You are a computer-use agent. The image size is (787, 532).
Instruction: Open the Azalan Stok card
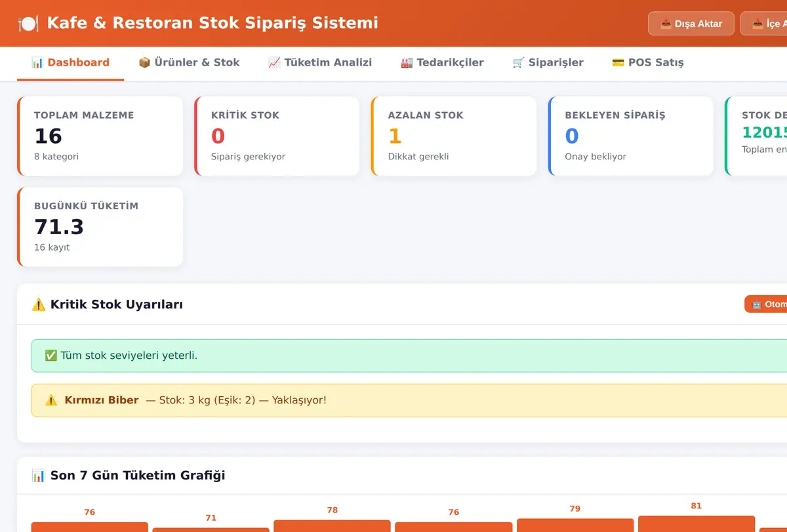pyautogui.click(x=454, y=136)
